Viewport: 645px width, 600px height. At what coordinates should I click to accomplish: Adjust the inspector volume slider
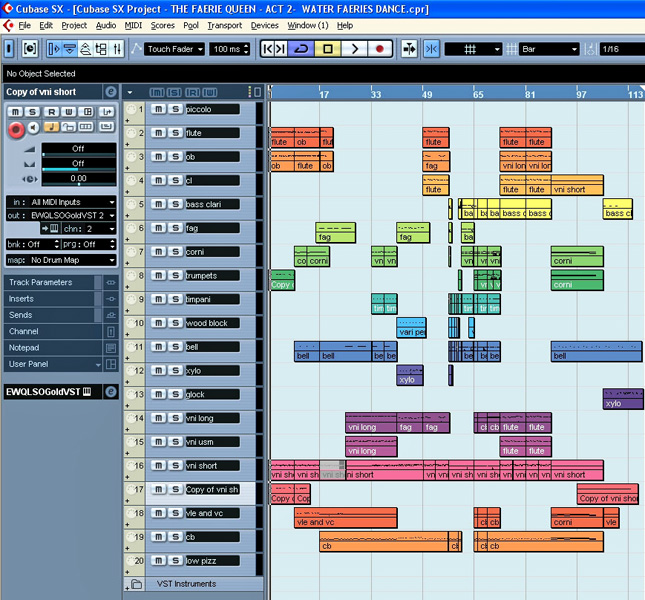78,154
